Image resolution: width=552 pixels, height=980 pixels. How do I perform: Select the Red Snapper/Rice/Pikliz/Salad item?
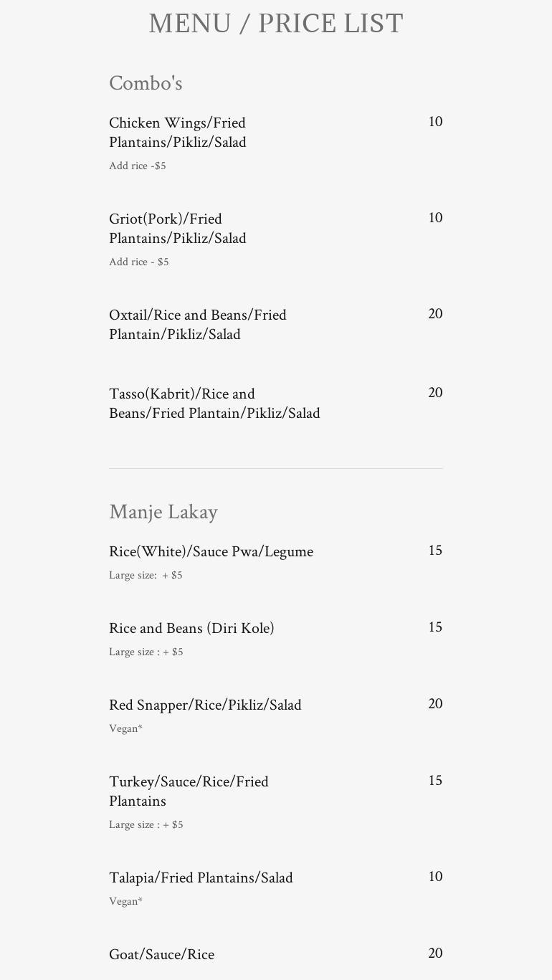[x=205, y=705]
